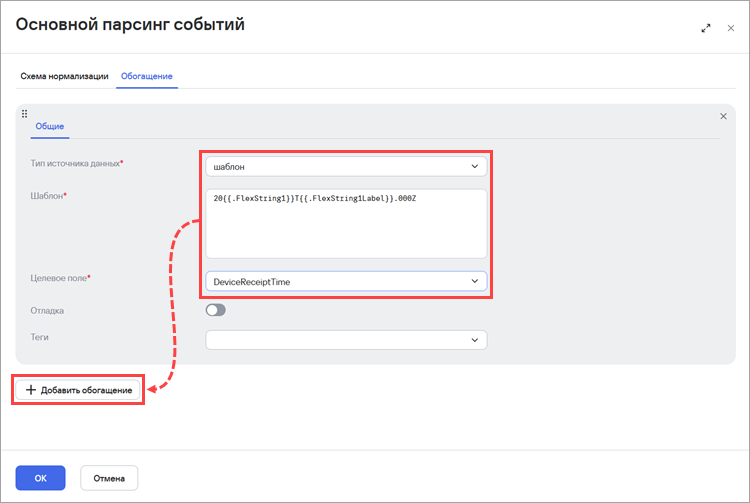Expand the dialog to full screen
Viewport: 750px width, 503px height.
click(706, 28)
